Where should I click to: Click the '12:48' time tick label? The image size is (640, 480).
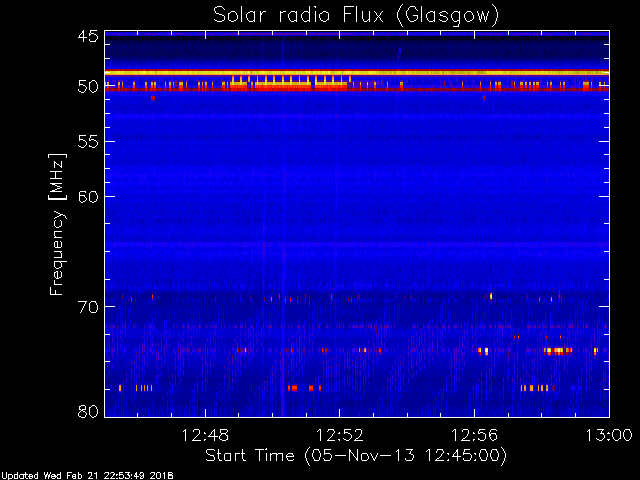[x=205, y=436]
